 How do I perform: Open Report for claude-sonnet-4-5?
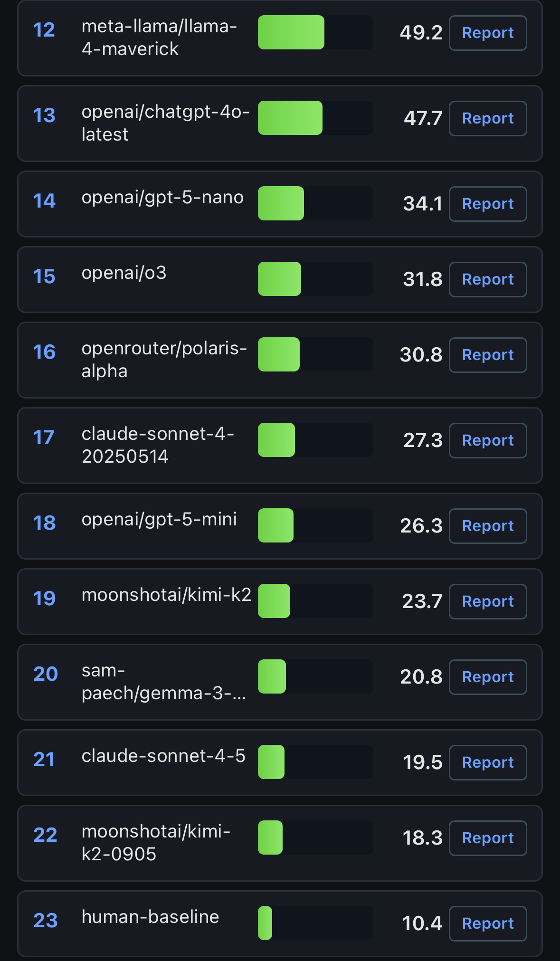(x=488, y=763)
